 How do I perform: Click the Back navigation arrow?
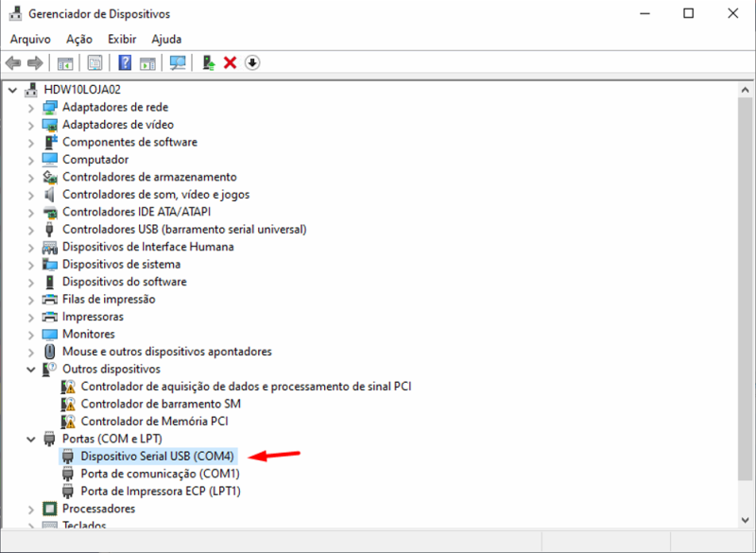click(12, 62)
